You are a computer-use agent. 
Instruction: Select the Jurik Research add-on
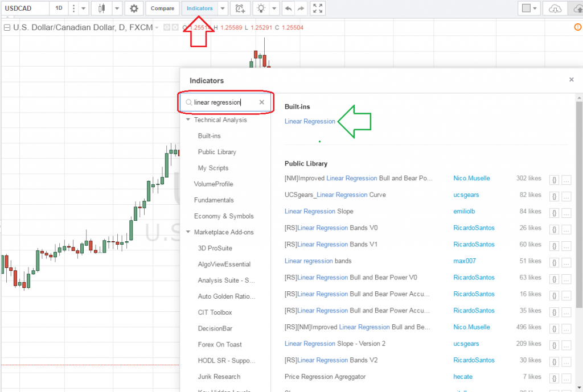219,377
